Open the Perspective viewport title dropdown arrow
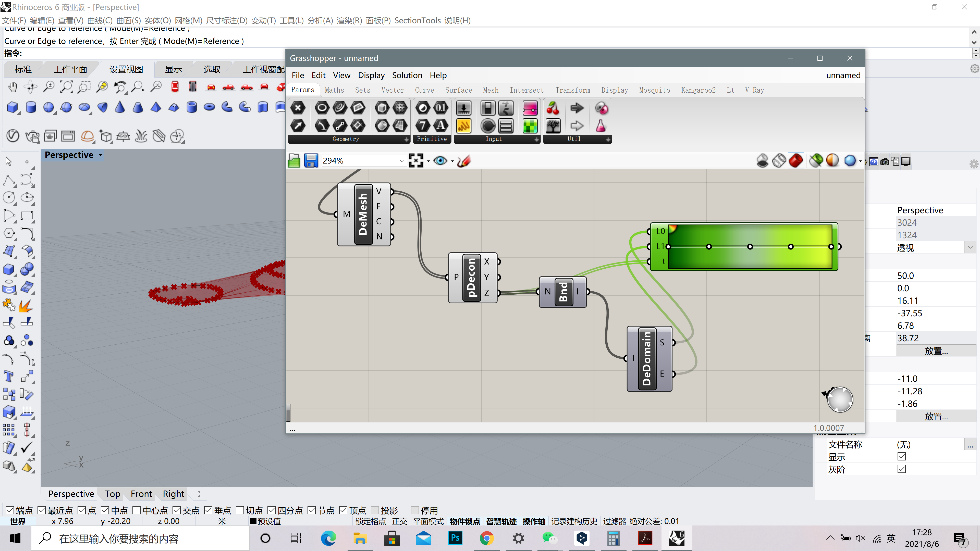 point(101,155)
